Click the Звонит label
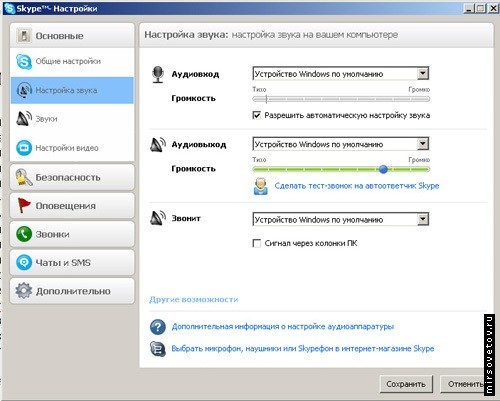The height and width of the screenshot is (401, 500). (x=186, y=219)
